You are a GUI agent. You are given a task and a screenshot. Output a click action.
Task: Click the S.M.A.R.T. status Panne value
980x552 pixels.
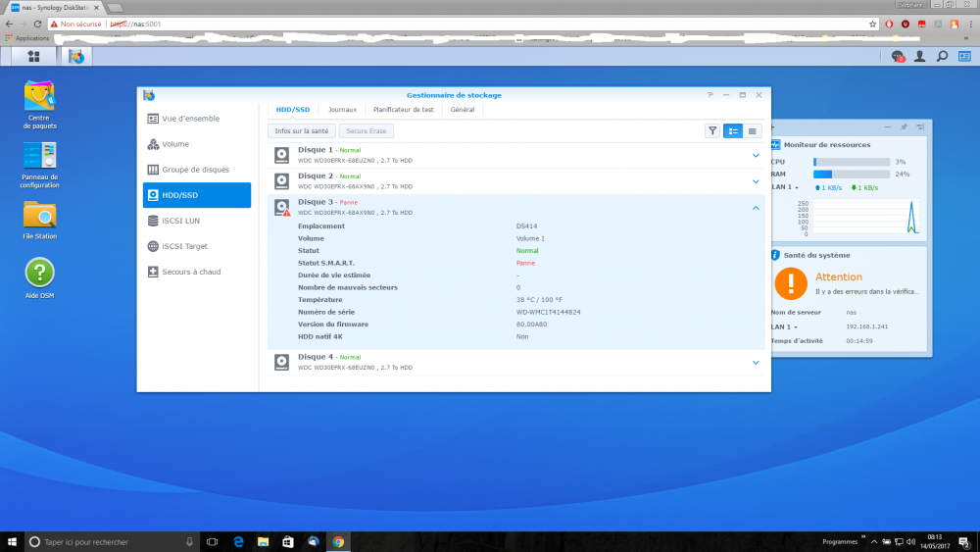(525, 263)
